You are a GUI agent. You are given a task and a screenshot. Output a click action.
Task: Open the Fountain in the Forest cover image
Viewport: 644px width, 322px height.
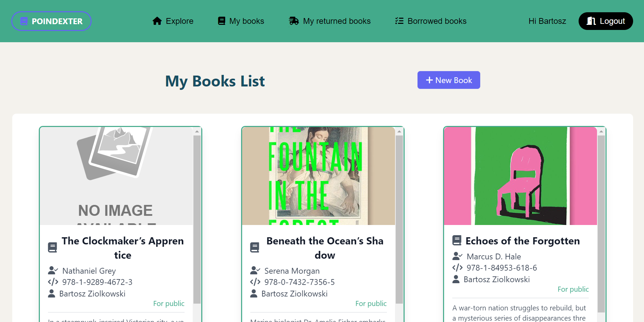(x=318, y=176)
